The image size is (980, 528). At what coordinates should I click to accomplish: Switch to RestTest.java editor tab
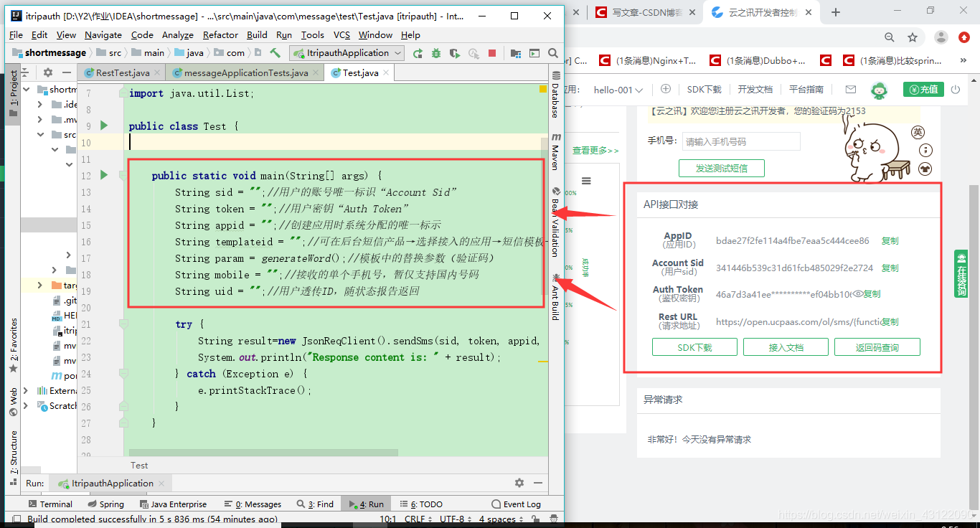point(122,72)
